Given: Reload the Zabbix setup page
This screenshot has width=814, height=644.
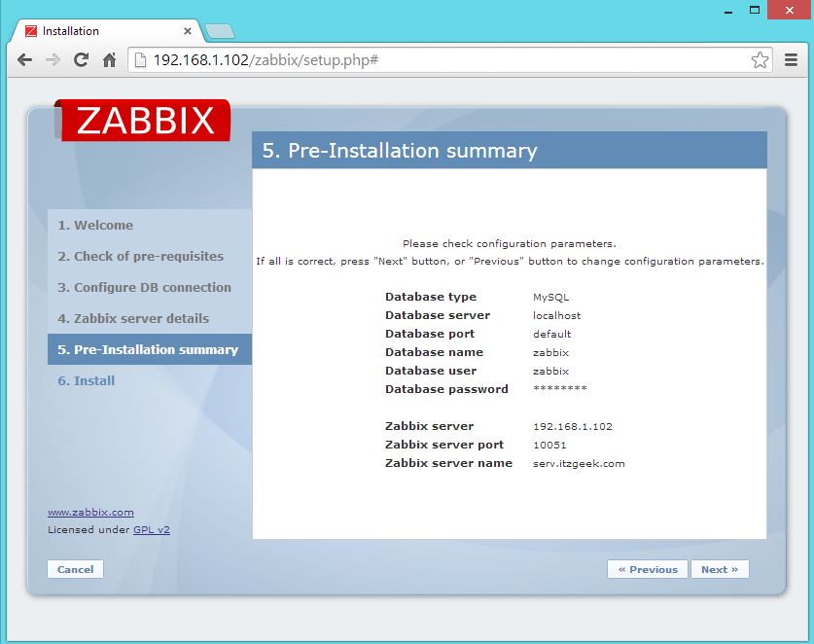Looking at the screenshot, I should (x=82, y=59).
